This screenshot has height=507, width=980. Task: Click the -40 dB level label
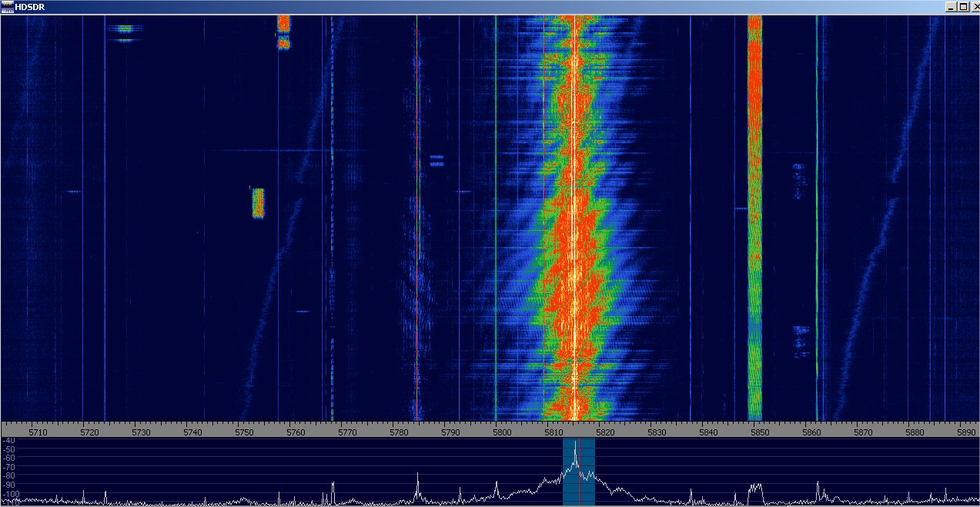[8, 440]
